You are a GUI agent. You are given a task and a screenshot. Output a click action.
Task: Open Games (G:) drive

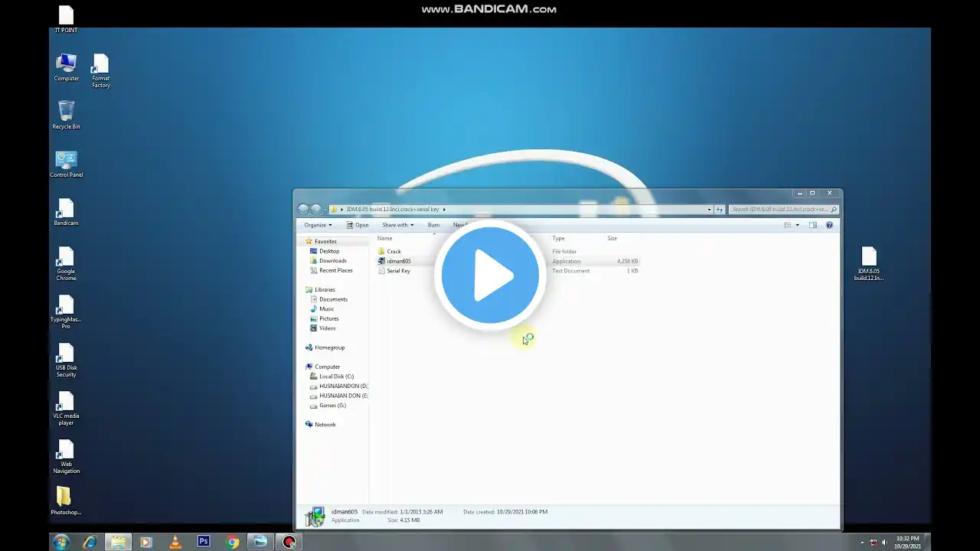click(x=332, y=406)
